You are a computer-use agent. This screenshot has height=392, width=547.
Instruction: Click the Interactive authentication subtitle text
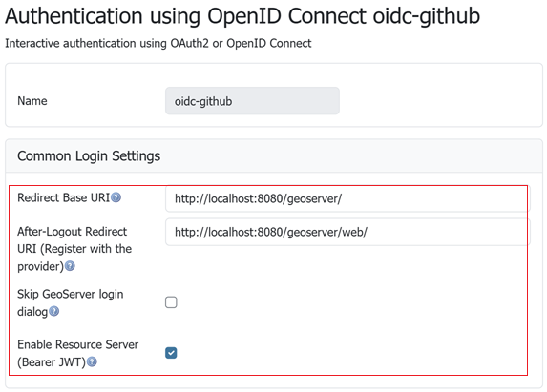pos(158,43)
